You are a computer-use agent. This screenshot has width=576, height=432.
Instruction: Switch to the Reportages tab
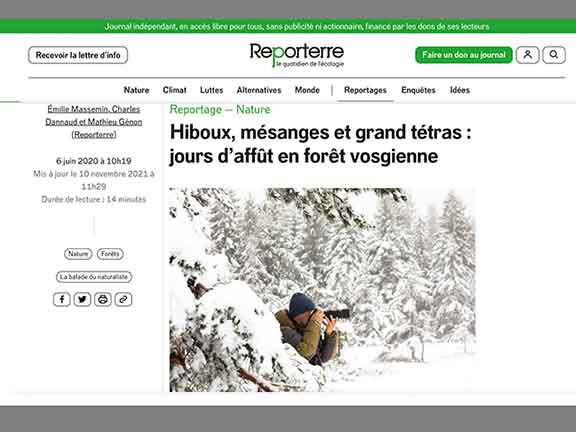tap(366, 90)
